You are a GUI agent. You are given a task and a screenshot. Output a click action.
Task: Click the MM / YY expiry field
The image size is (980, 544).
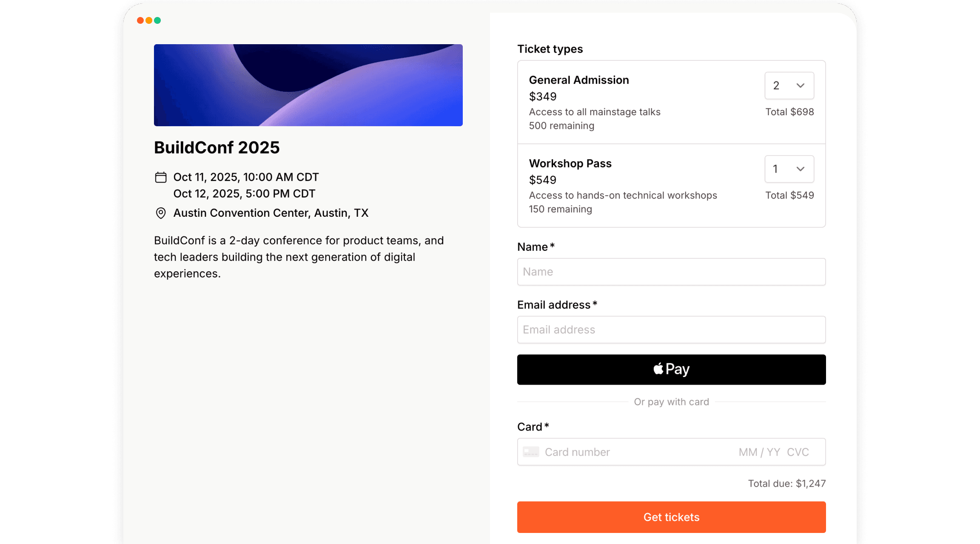759,452
